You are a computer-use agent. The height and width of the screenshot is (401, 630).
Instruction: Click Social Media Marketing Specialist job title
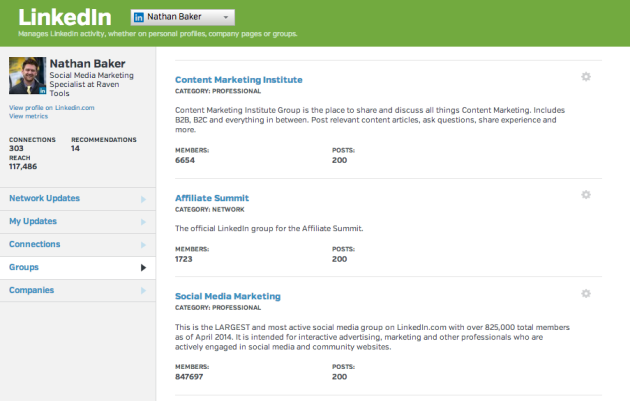pyautogui.click(x=91, y=84)
